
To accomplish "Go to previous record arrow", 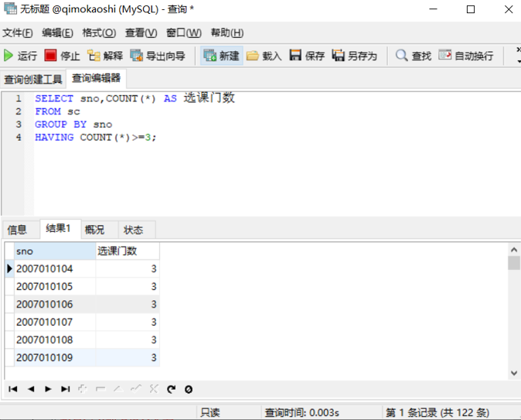I will (x=31, y=389).
